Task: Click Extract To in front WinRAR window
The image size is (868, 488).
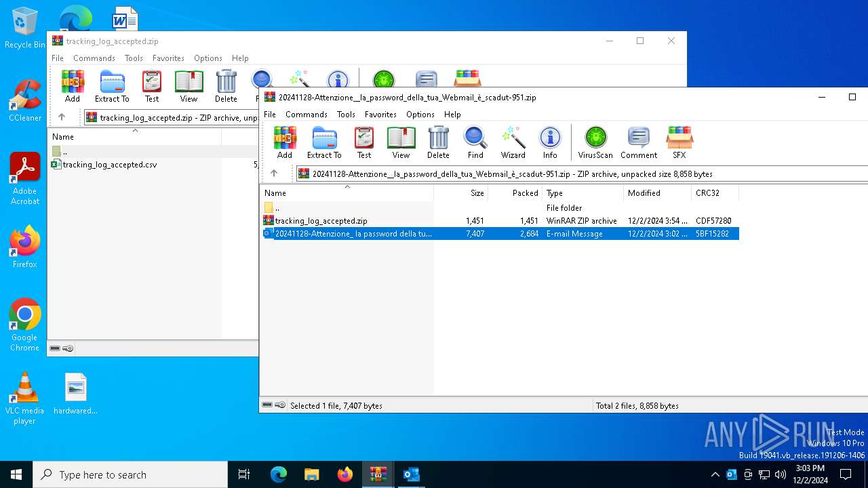Action: pyautogui.click(x=324, y=142)
